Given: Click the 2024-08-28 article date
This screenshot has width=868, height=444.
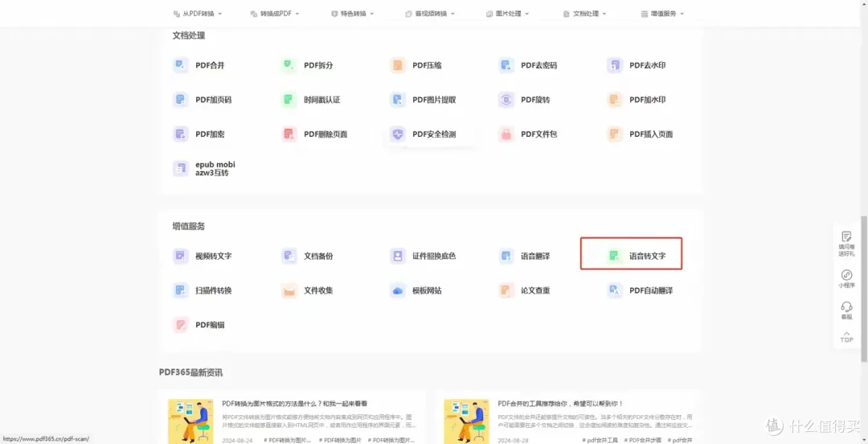Looking at the screenshot, I should pos(513,440).
